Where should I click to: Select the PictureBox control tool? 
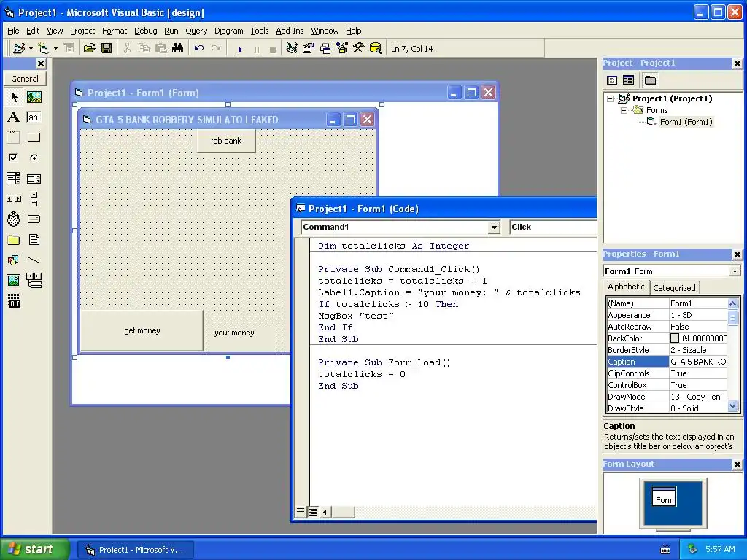click(x=34, y=97)
